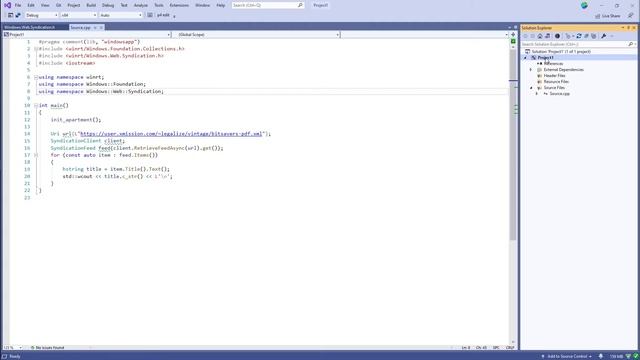Open the Build menu

(x=91, y=5)
